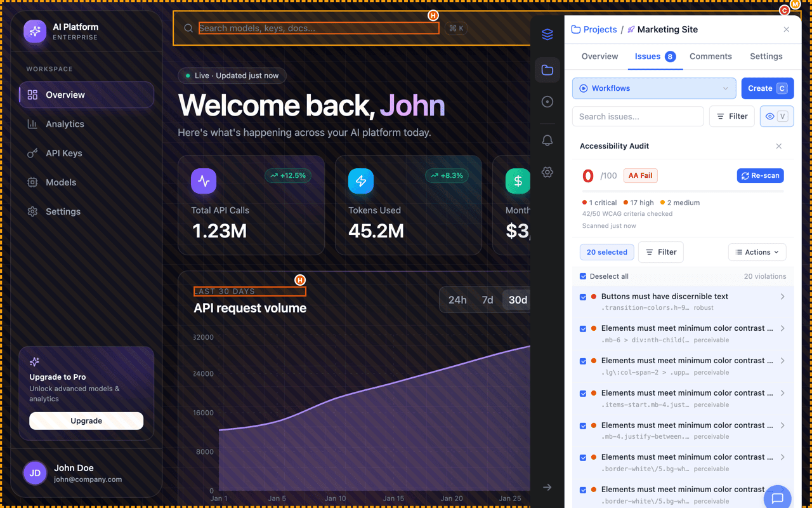This screenshot has width=812, height=508.
Task: Switch to the panel's Overview tab
Action: 599,57
